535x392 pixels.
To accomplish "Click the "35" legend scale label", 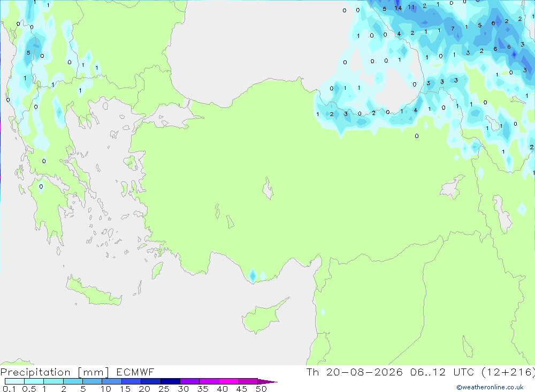I will (203, 389).
